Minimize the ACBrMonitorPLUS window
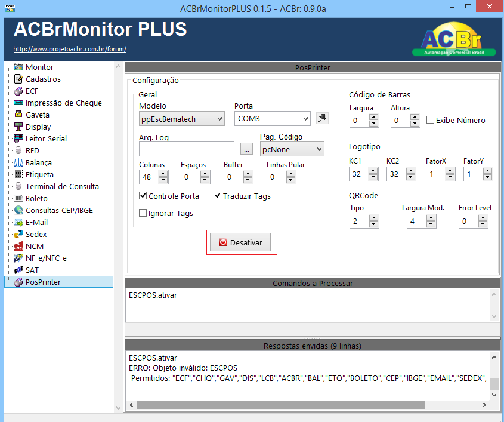Screen dimensions: 504x422 pyautogui.click(x=452, y=7)
